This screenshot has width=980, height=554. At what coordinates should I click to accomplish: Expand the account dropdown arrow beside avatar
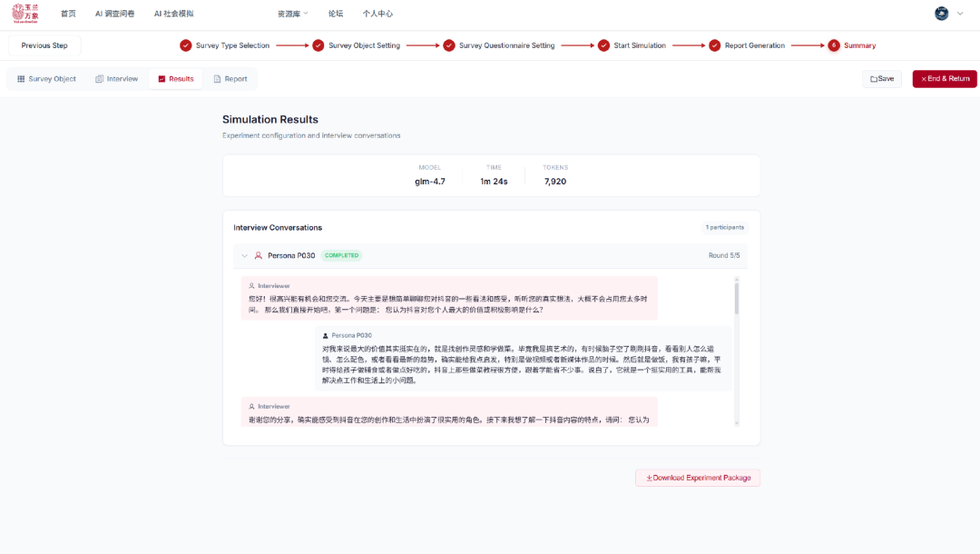(960, 14)
